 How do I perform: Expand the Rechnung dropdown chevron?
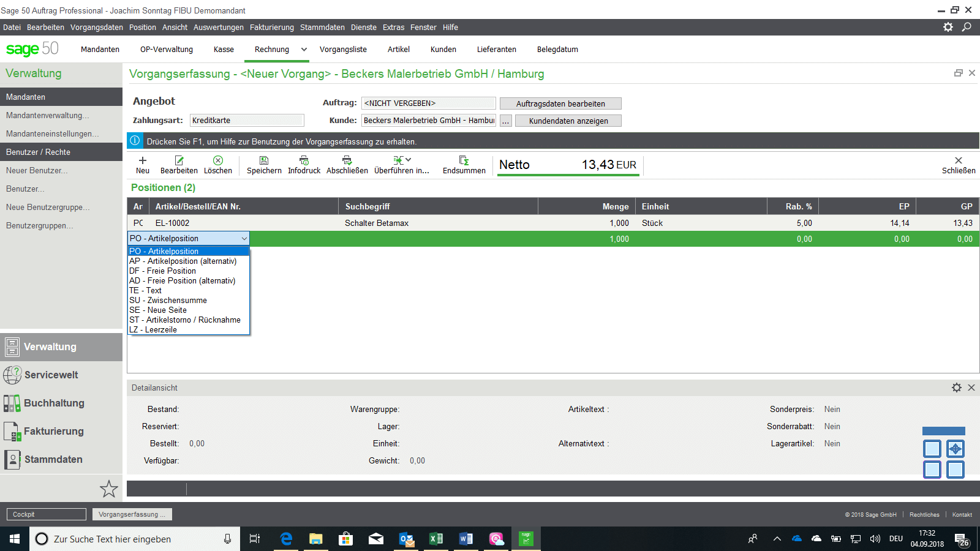(304, 50)
